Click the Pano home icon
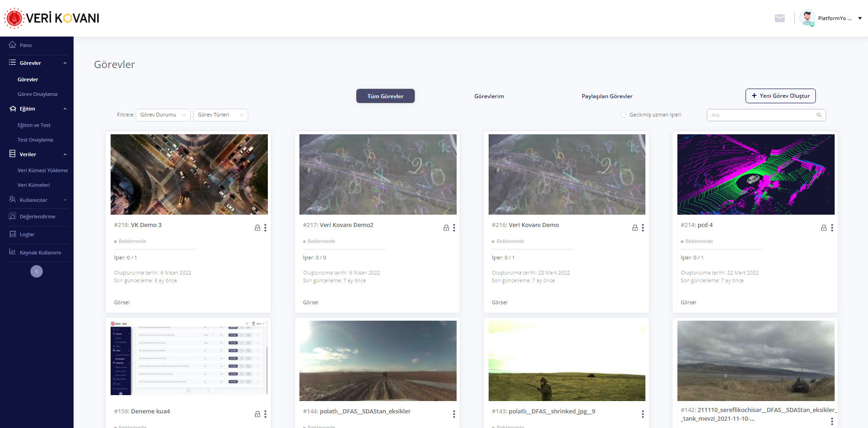Image resolution: width=868 pixels, height=428 pixels. coord(12,45)
